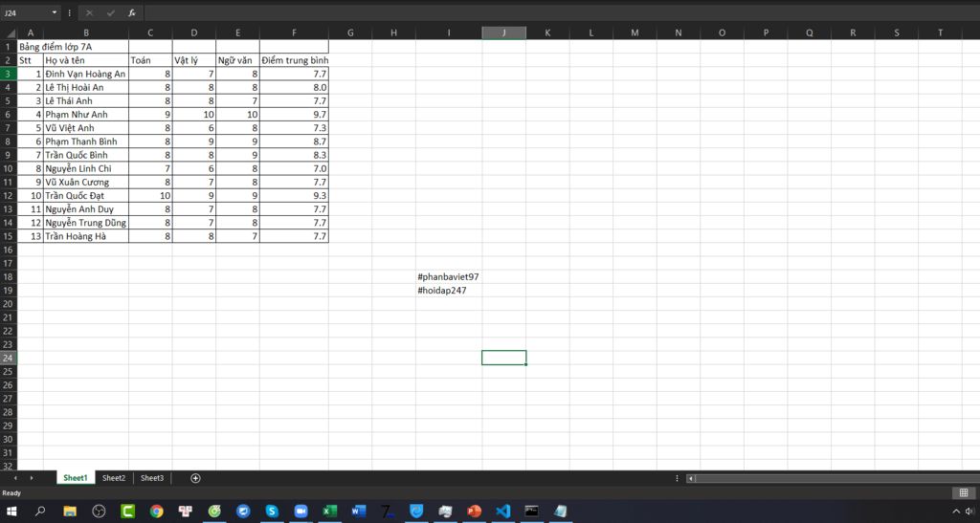
Task: Select cell 'Trần Quốc Đạt'
Action: (85, 195)
